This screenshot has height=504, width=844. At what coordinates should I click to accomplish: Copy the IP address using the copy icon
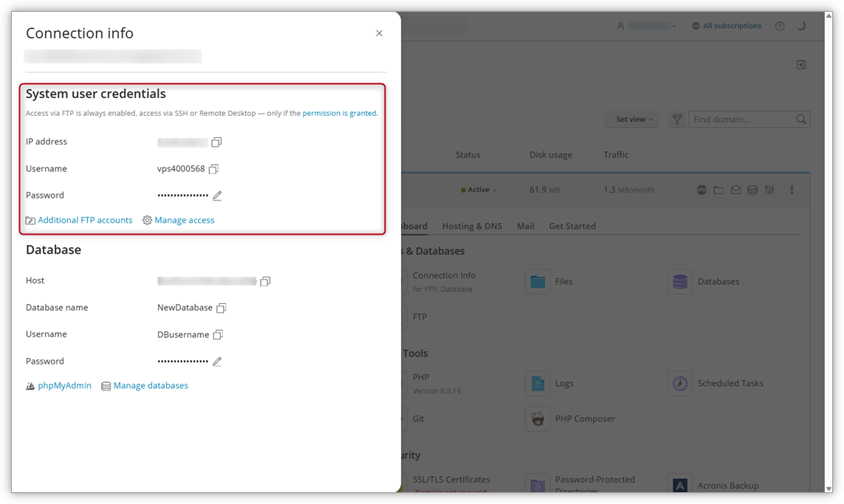216,141
